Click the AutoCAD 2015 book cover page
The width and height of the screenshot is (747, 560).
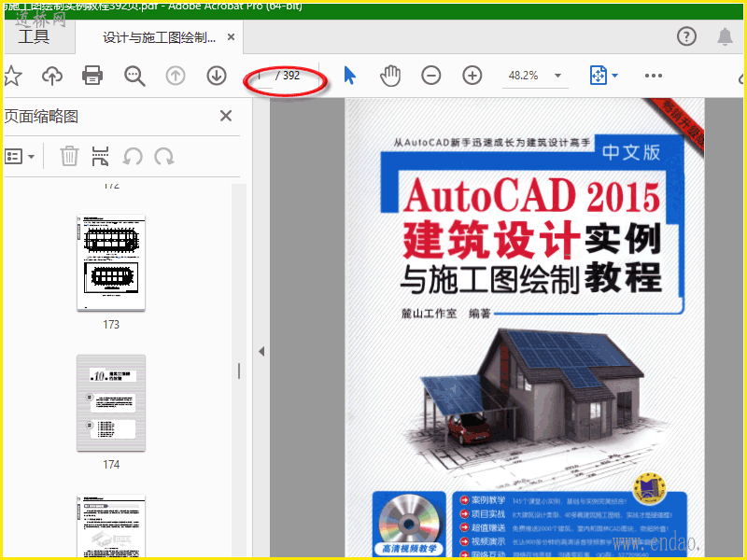[x=525, y=328]
